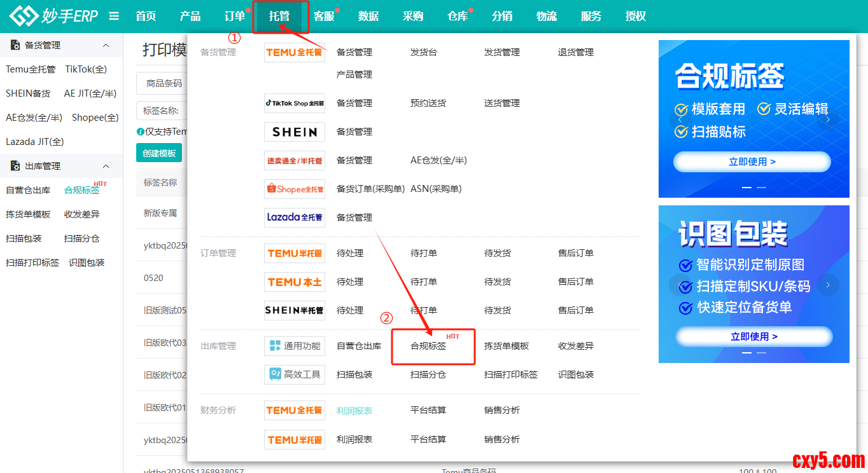Click the 创建模板 button
868x473 pixels.
coord(159,153)
